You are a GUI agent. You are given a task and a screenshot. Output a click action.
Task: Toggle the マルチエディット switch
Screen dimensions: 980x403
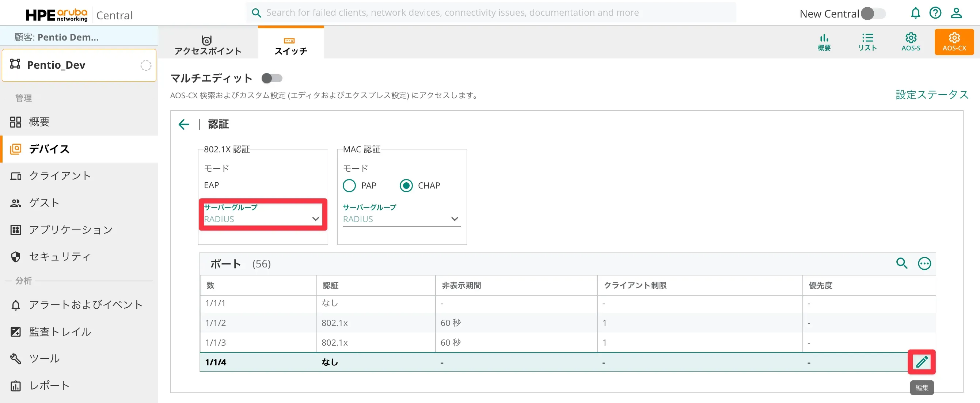point(271,79)
